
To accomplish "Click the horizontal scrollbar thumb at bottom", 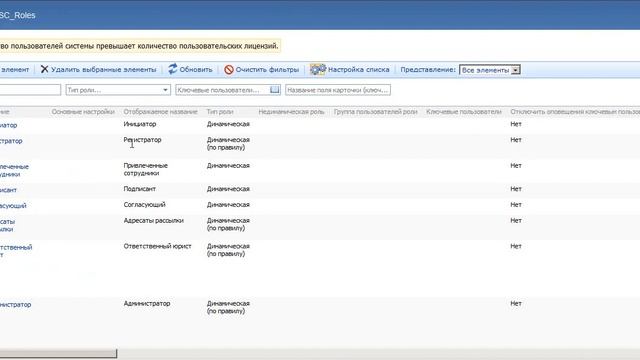I will [x=58, y=353].
